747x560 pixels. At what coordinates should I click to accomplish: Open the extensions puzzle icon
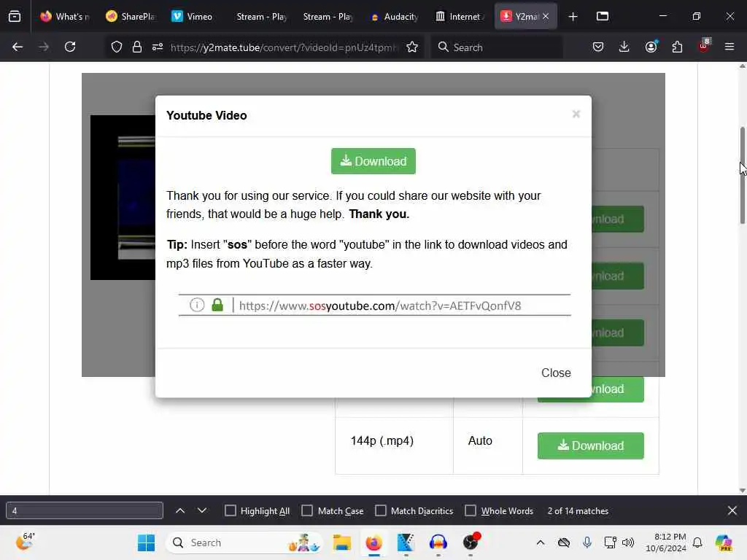pyautogui.click(x=677, y=47)
